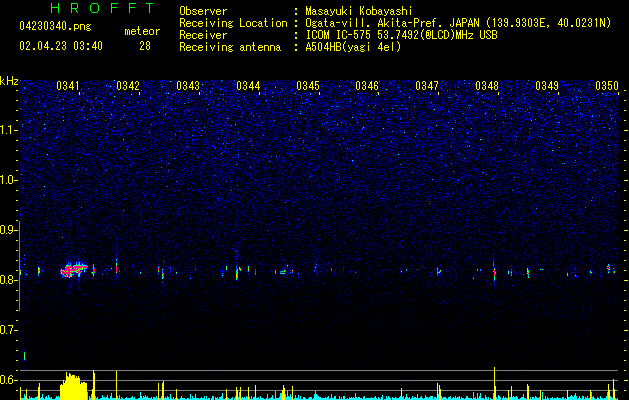
Task: Click the Receiving antenna label
Action: [x=230, y=47]
